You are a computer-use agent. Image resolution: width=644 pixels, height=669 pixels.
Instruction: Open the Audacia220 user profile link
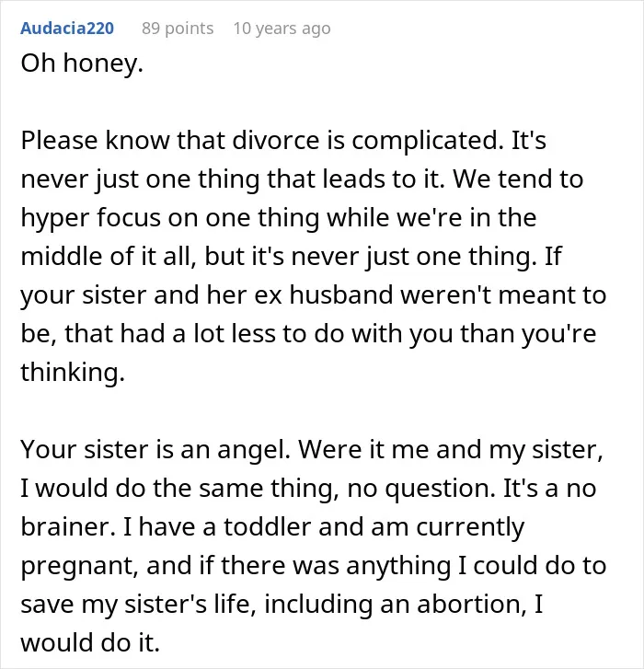coord(67,29)
